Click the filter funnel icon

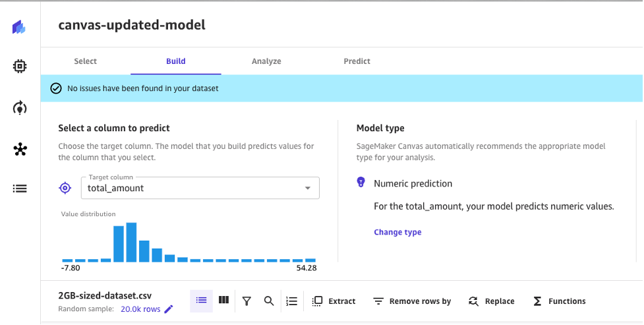click(x=247, y=301)
